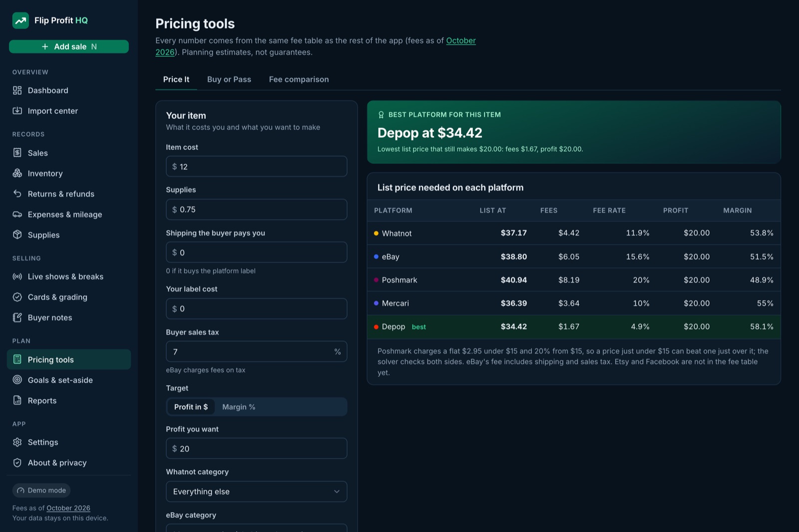Open the Dashboard icon in sidebar
Viewport: 799px width, 532px height.
[x=17, y=90]
